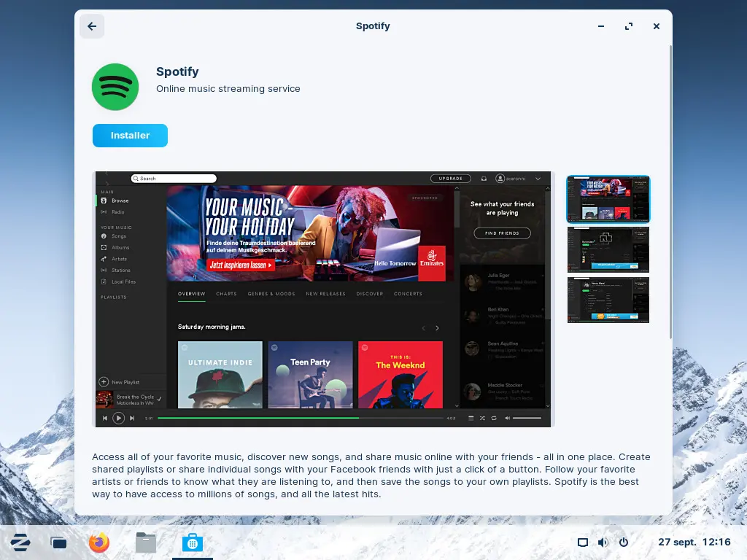Click the vertical scrollbar of the app page
Image resolution: width=747 pixels, height=560 pixels.
pyautogui.click(x=670, y=191)
